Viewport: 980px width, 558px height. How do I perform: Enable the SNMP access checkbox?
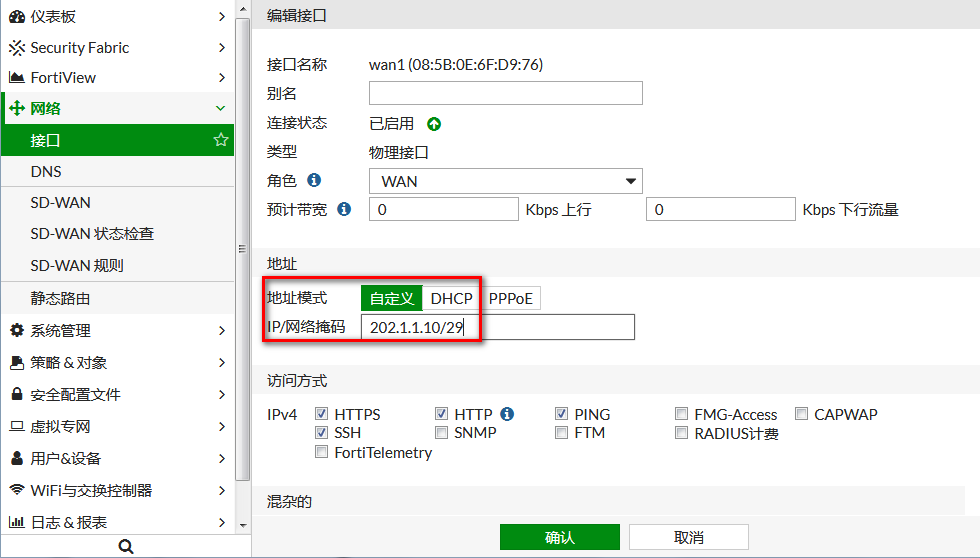point(442,433)
